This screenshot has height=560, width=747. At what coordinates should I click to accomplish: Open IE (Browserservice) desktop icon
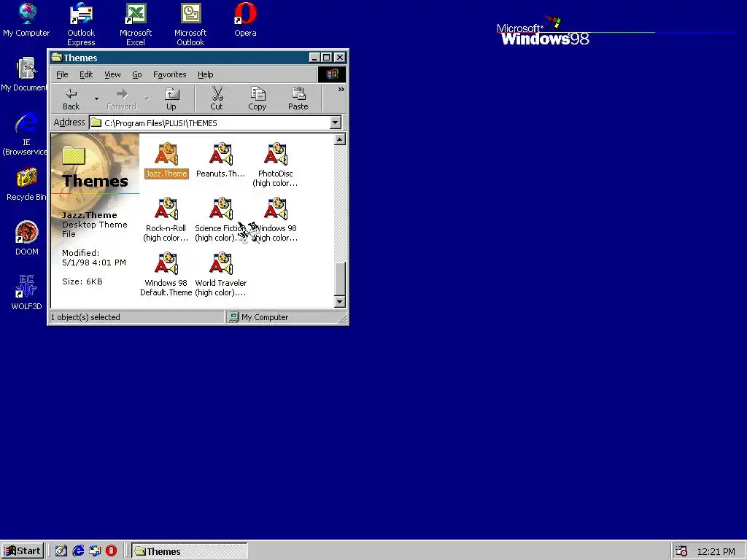(25, 134)
